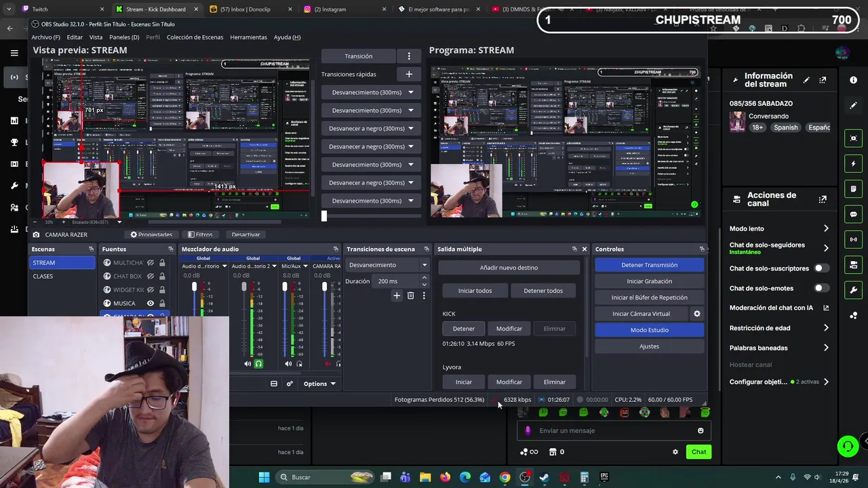Unlock the CHAT BOX source
The image size is (868, 488).
162,277
